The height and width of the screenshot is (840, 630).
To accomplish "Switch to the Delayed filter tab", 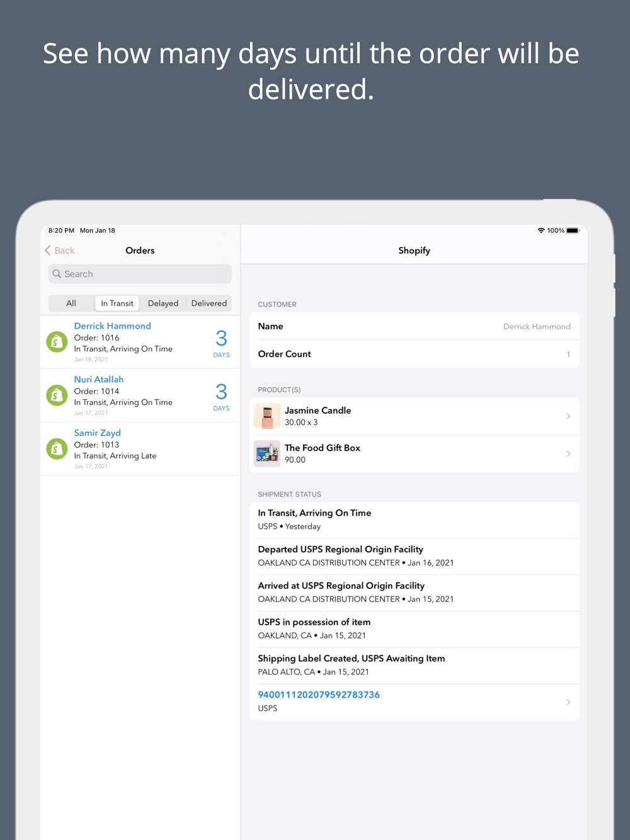I will click(x=163, y=304).
